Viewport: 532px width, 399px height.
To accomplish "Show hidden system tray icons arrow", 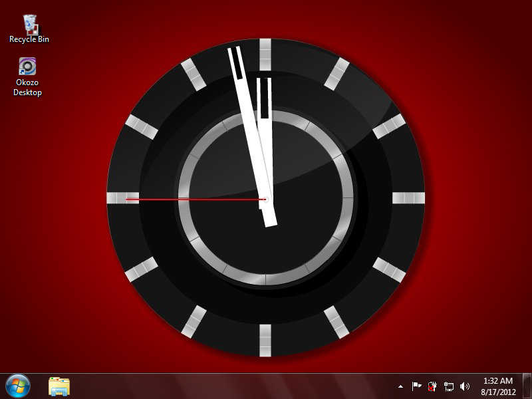I will point(401,386).
